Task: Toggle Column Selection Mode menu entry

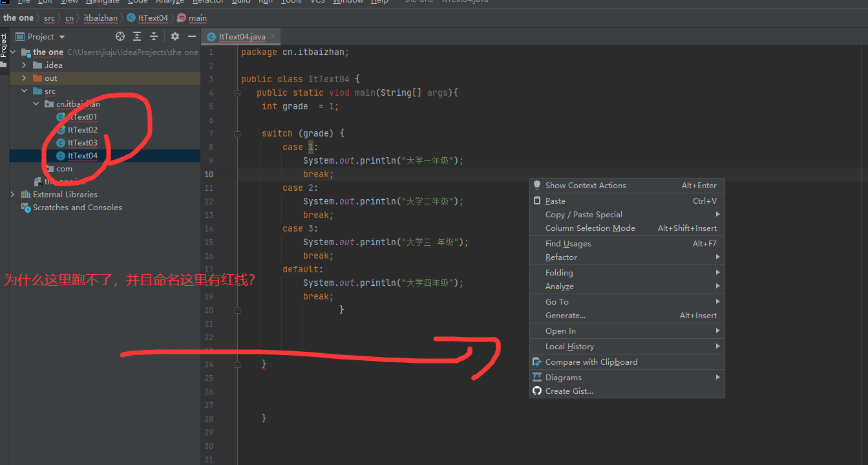Action: [x=627, y=228]
